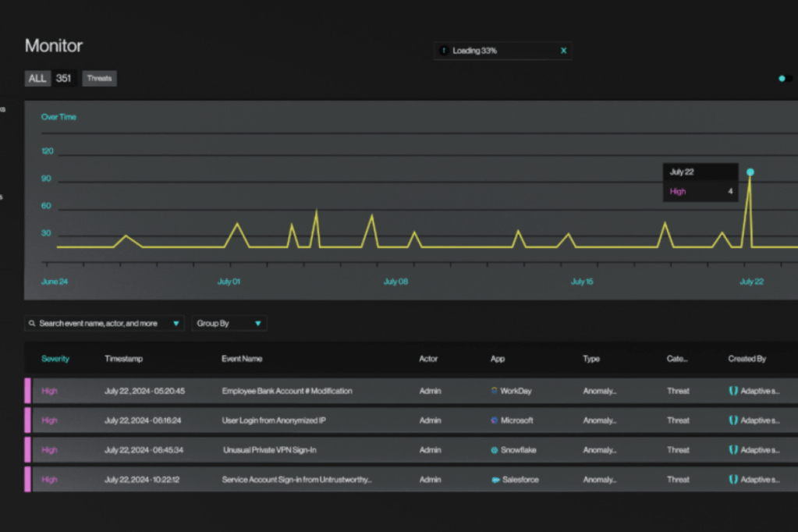This screenshot has width=798, height=532.
Task: Open the Group By dropdown
Action: [x=229, y=323]
